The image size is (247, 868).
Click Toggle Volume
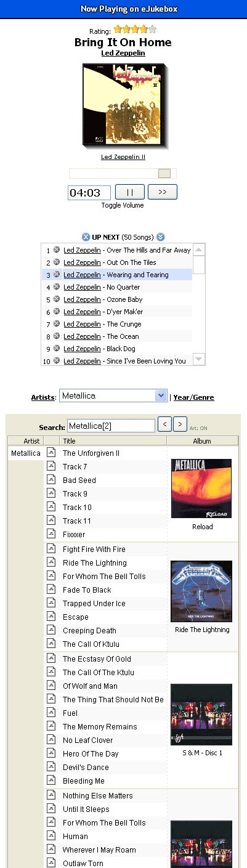[x=123, y=206]
